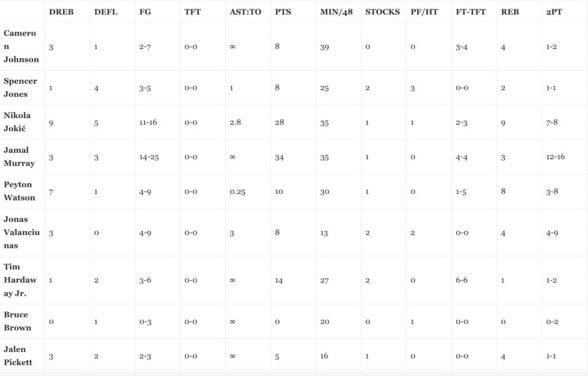This screenshot has width=588, height=376.
Task: Click Tim Hardaway Jr.'s 6-6 free throw cell
Action: [x=462, y=281]
